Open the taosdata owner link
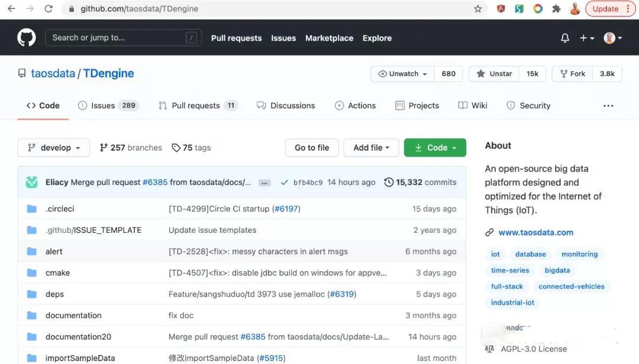 pyautogui.click(x=53, y=73)
